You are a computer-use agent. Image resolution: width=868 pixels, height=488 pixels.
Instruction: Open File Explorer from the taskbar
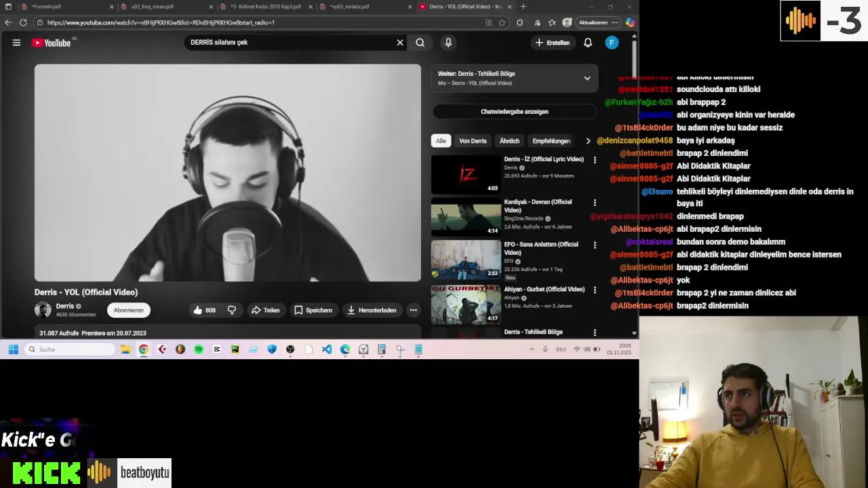tap(125, 350)
